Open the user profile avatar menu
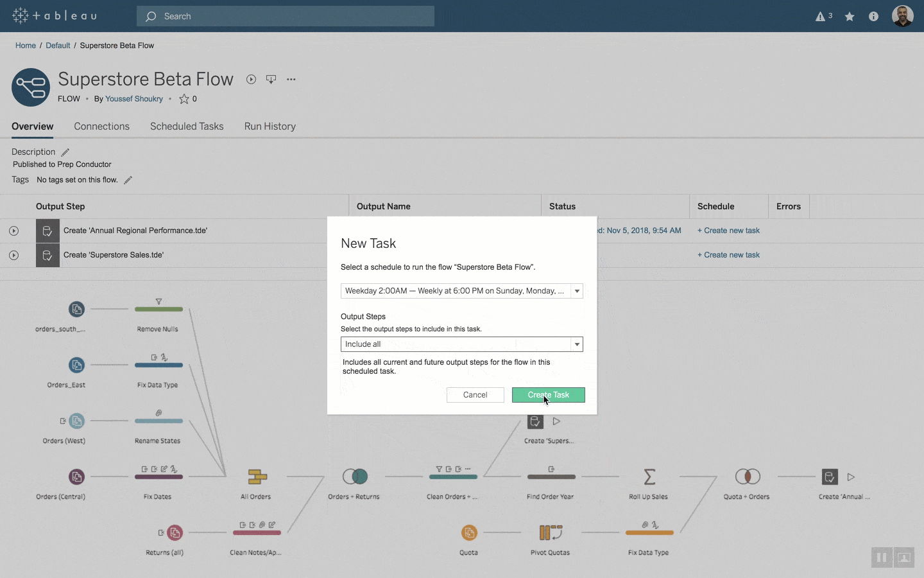The width and height of the screenshot is (924, 578). (903, 16)
